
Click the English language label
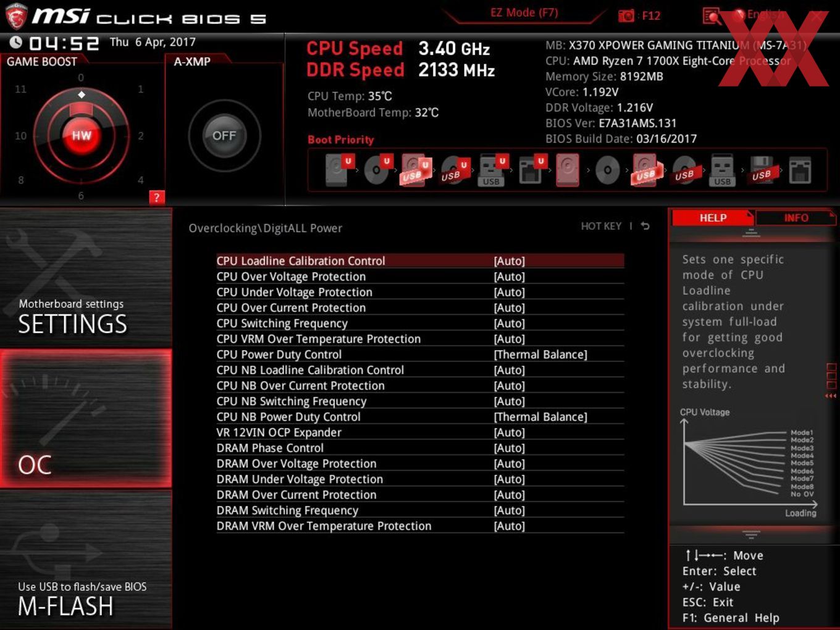tap(766, 14)
